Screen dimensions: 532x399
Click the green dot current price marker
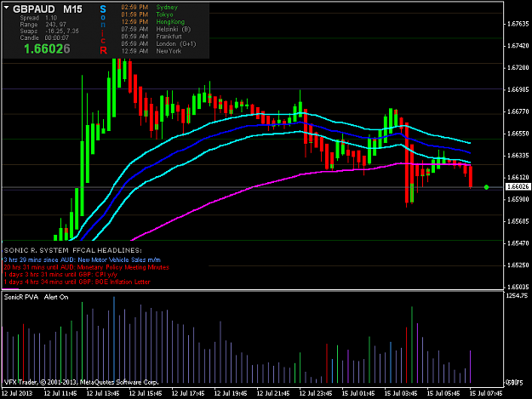point(486,187)
